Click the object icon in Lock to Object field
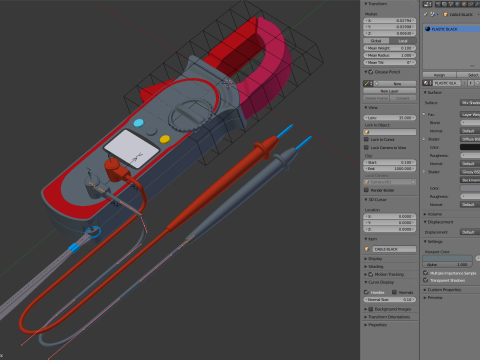Screen dimensions: 480x360 (x=367, y=132)
